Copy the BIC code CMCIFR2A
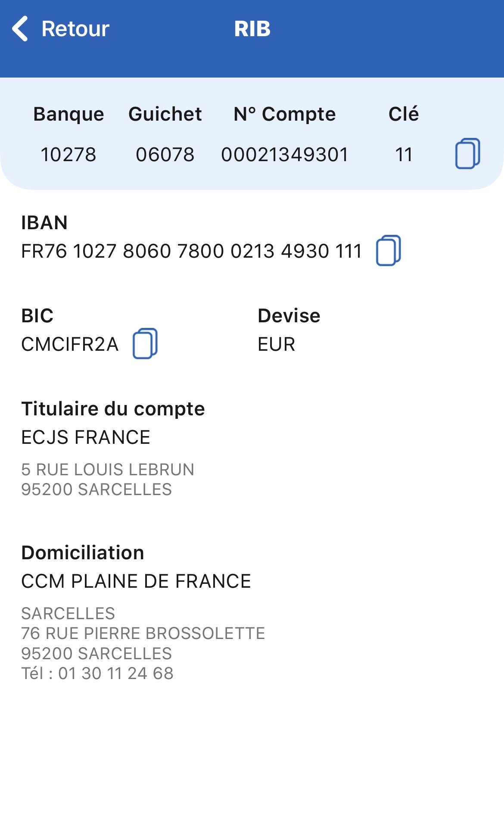Viewport: 504px width, 826px height. click(145, 343)
